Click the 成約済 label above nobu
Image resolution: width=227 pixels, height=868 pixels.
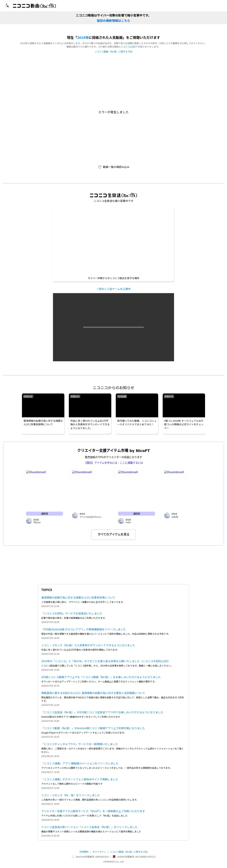tap(136, 514)
